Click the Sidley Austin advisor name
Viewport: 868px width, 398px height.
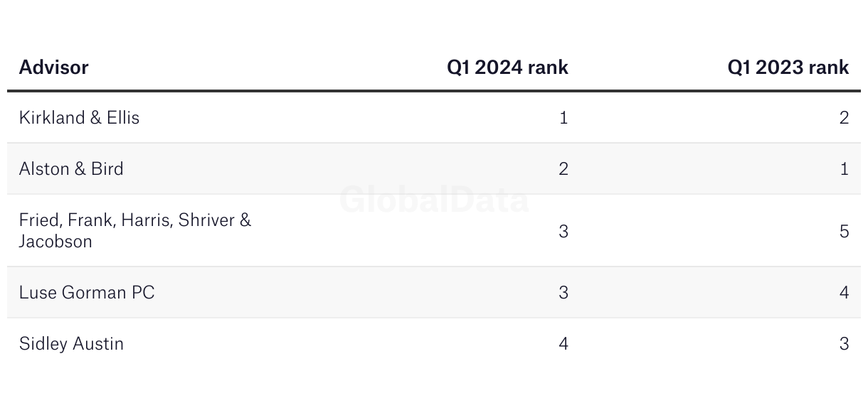point(71,344)
